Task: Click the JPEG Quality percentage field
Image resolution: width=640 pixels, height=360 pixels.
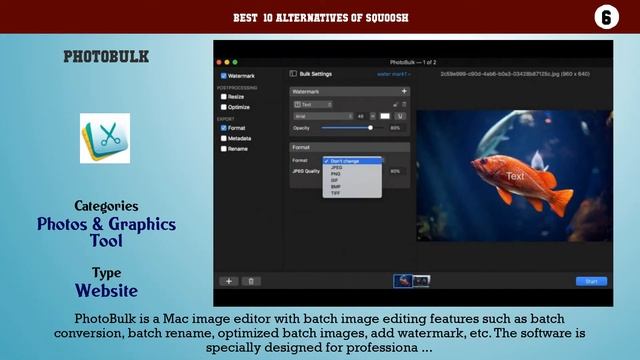Action: pyautogui.click(x=395, y=171)
